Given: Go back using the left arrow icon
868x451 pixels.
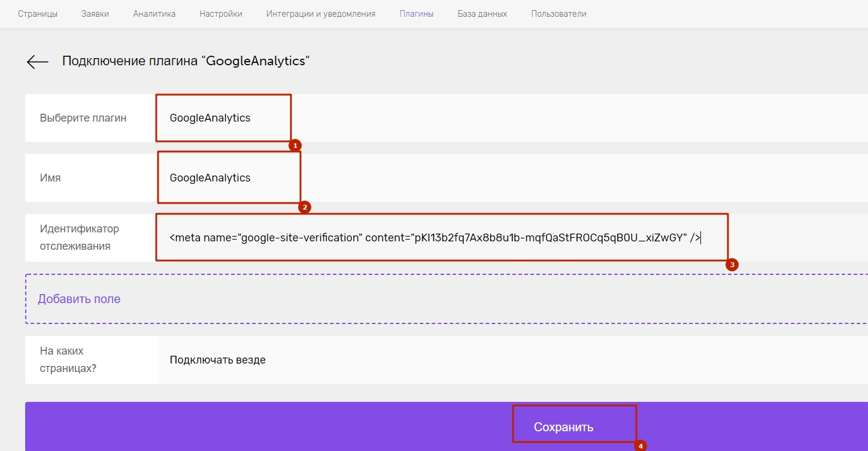Looking at the screenshot, I should pyautogui.click(x=37, y=61).
